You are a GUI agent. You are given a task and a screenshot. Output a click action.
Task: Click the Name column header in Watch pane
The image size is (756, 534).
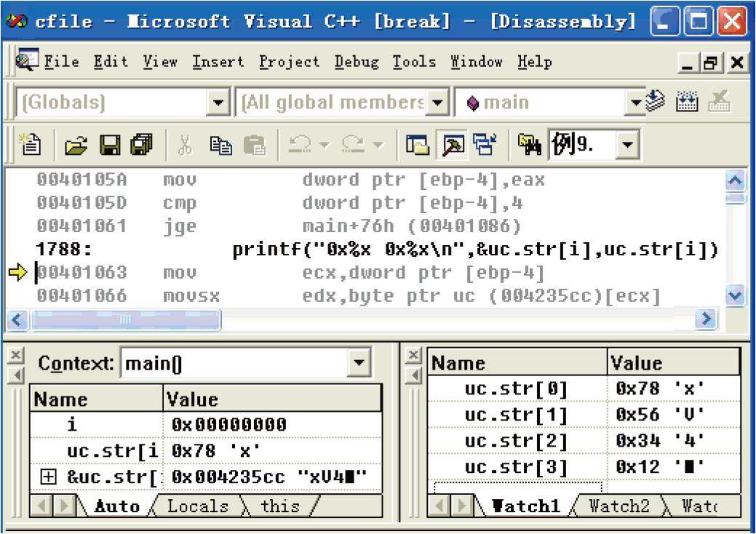coord(517,362)
